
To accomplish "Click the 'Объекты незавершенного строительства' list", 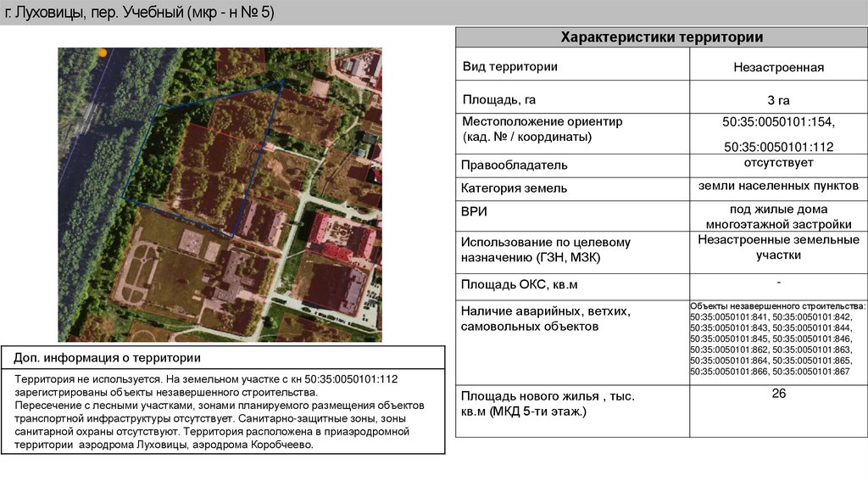I will click(778, 339).
